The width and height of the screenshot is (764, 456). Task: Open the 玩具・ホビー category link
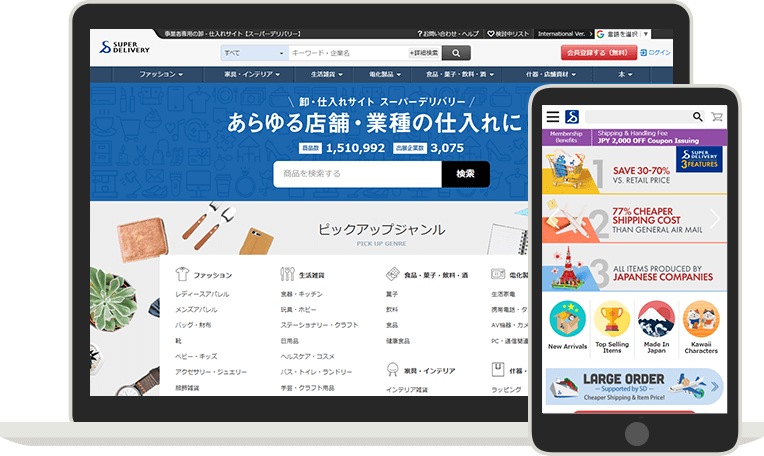coord(298,310)
